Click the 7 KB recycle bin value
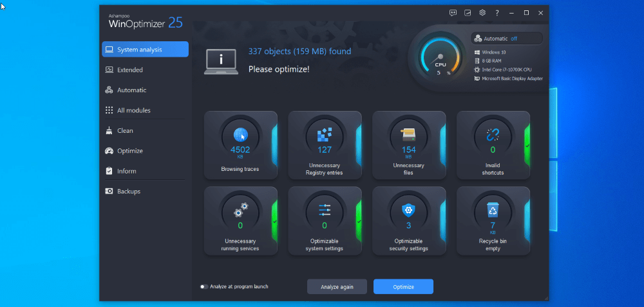Viewport: 644px width, 307px height. [x=493, y=227]
